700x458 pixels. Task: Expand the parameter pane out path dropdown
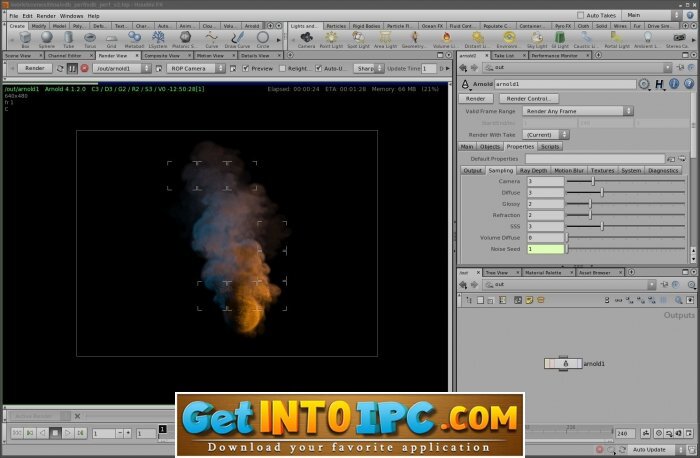point(667,67)
